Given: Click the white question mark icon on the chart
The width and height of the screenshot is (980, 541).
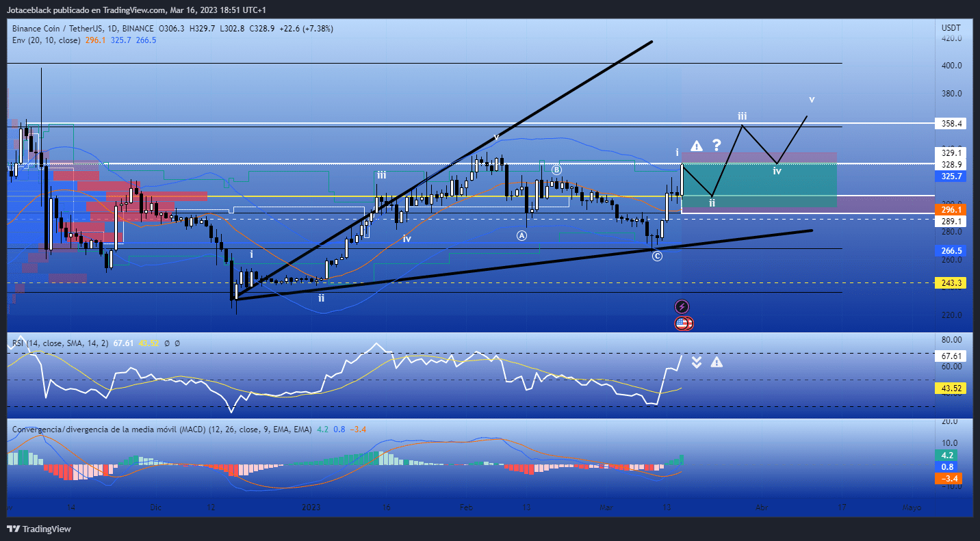Looking at the screenshot, I should (x=717, y=145).
